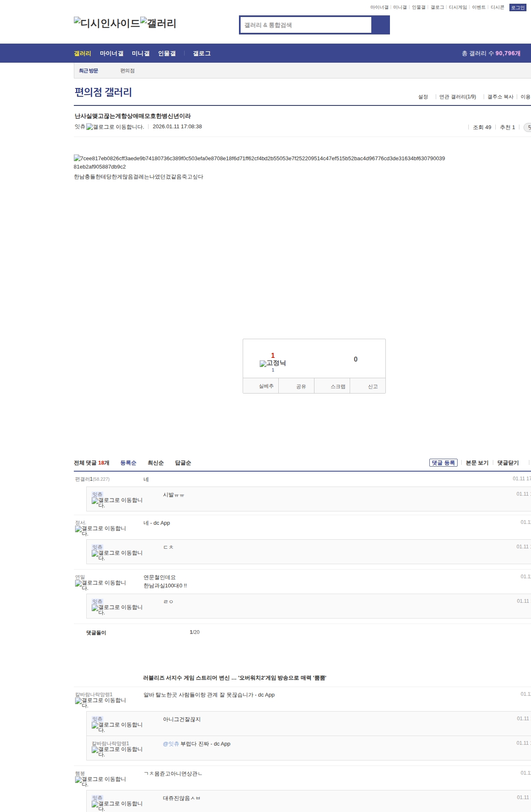Open 갤로그 tab in navigation bar
Screen dimensions: 531x812
(202, 54)
